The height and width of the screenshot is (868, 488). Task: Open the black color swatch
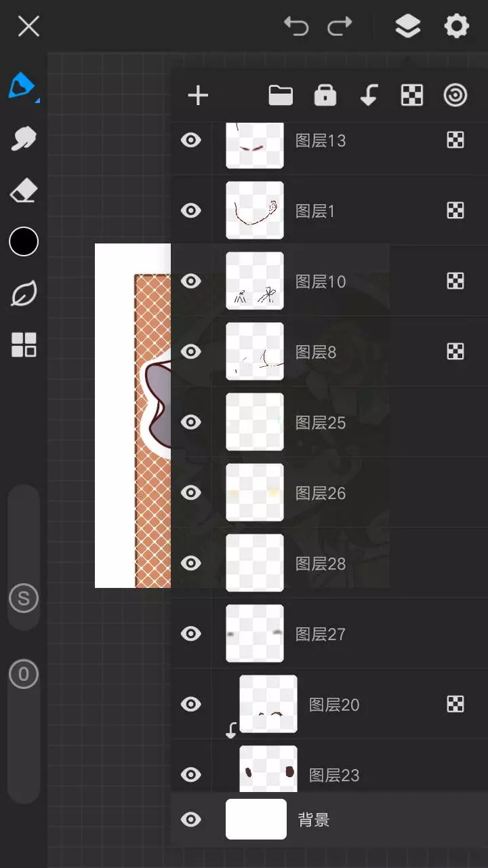[24, 241]
